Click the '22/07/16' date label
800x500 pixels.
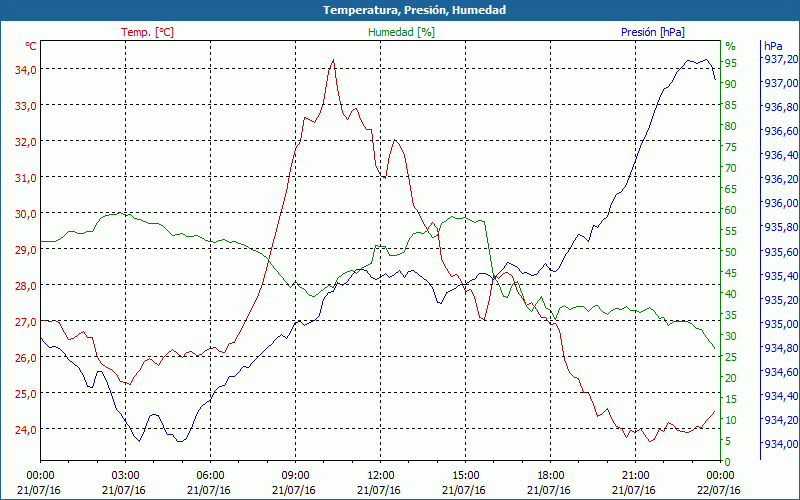point(718,491)
